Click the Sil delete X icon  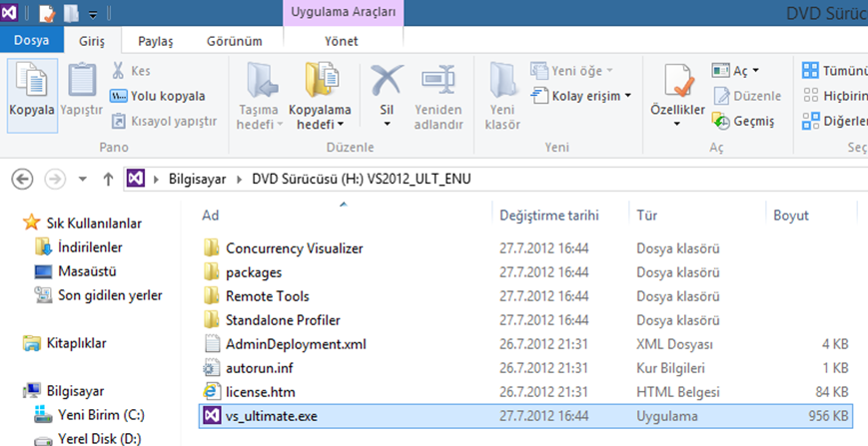coord(387,81)
